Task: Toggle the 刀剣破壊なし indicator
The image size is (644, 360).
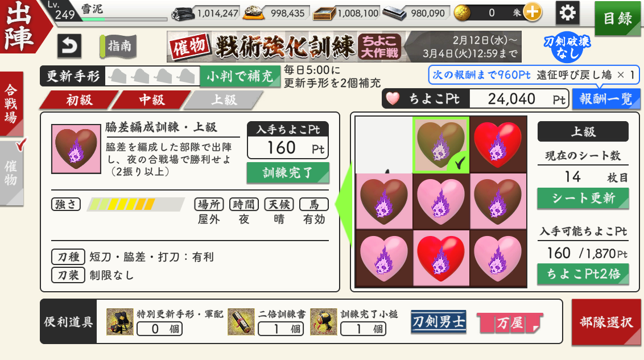Action: click(x=567, y=47)
